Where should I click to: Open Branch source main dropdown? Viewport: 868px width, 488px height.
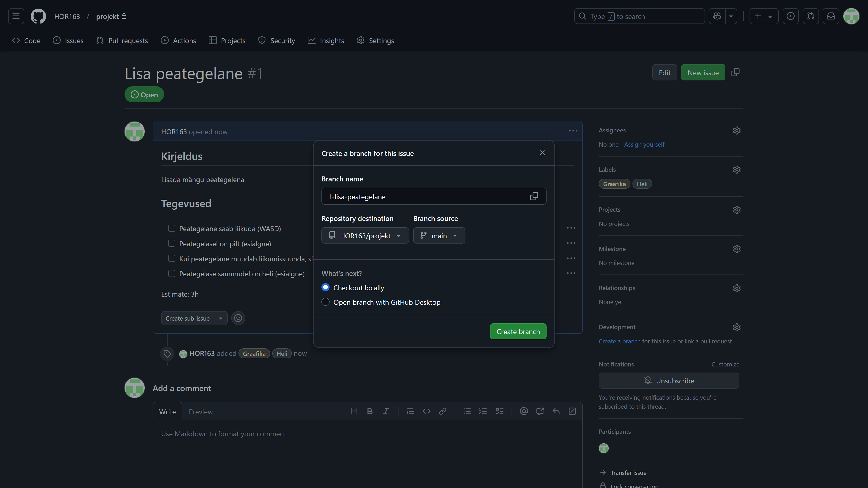(x=439, y=235)
